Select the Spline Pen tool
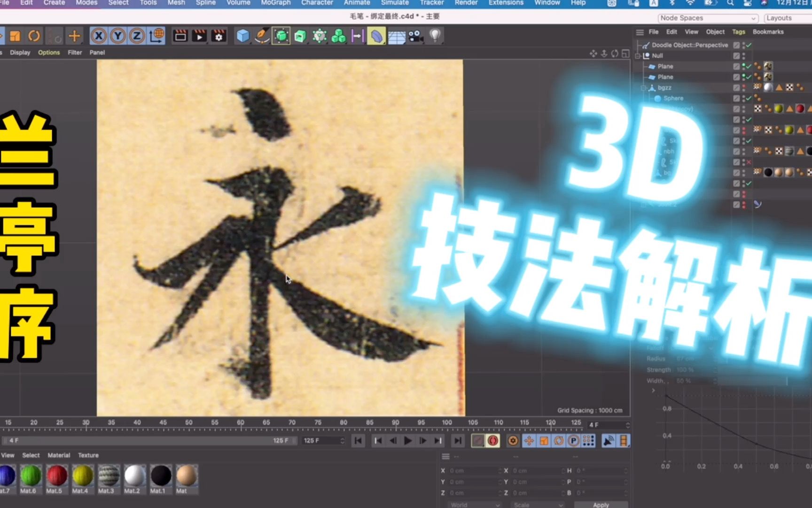This screenshot has width=812, height=508. coord(262,36)
